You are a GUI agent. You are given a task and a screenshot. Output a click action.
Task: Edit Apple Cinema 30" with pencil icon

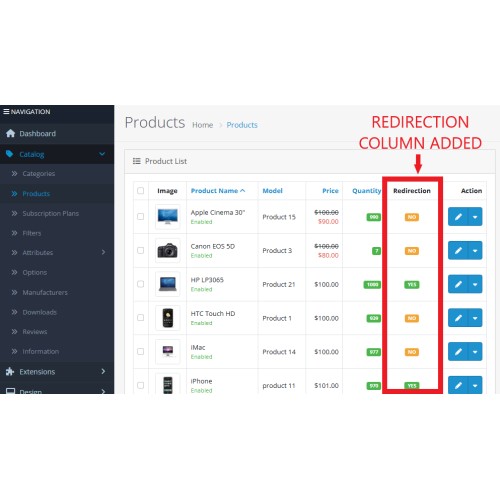(458, 217)
